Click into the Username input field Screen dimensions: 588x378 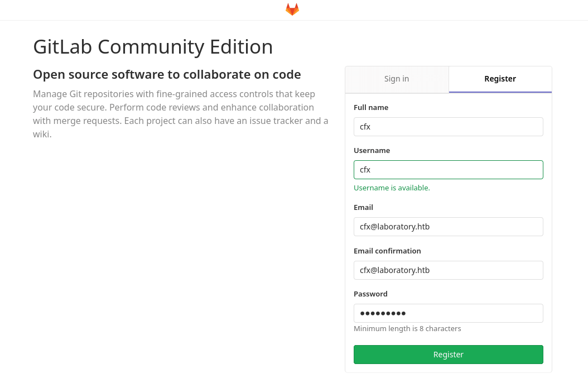(448, 170)
